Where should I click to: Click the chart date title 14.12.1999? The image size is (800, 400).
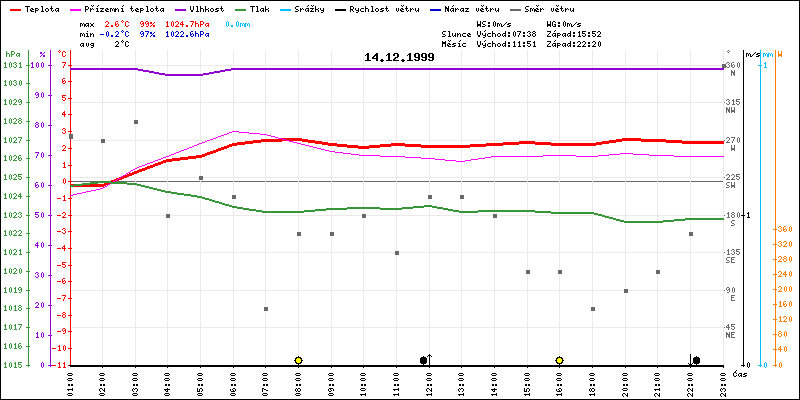coord(398,58)
